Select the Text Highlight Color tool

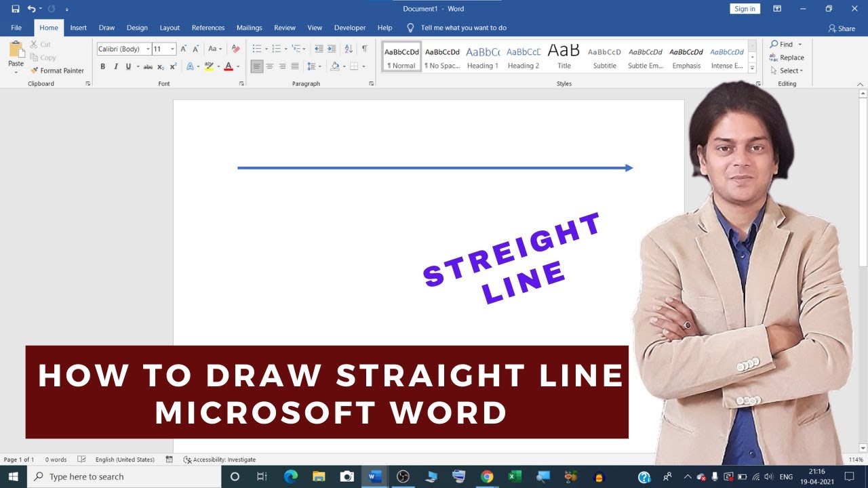point(210,66)
